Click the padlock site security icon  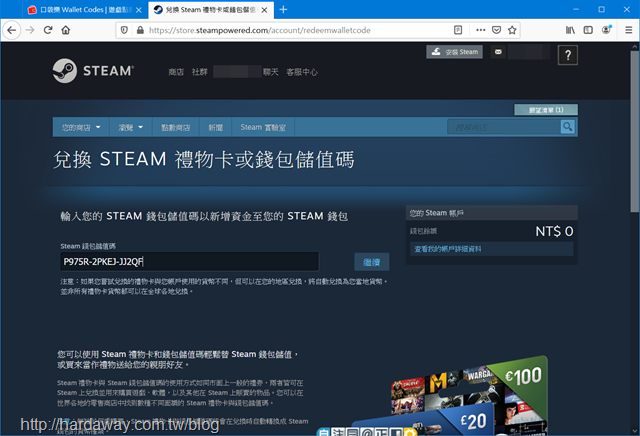tap(140, 30)
